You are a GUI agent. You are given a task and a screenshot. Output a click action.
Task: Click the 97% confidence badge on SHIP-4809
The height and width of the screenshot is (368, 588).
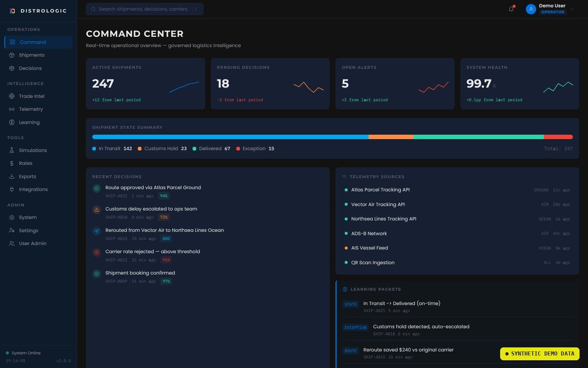coord(166,281)
